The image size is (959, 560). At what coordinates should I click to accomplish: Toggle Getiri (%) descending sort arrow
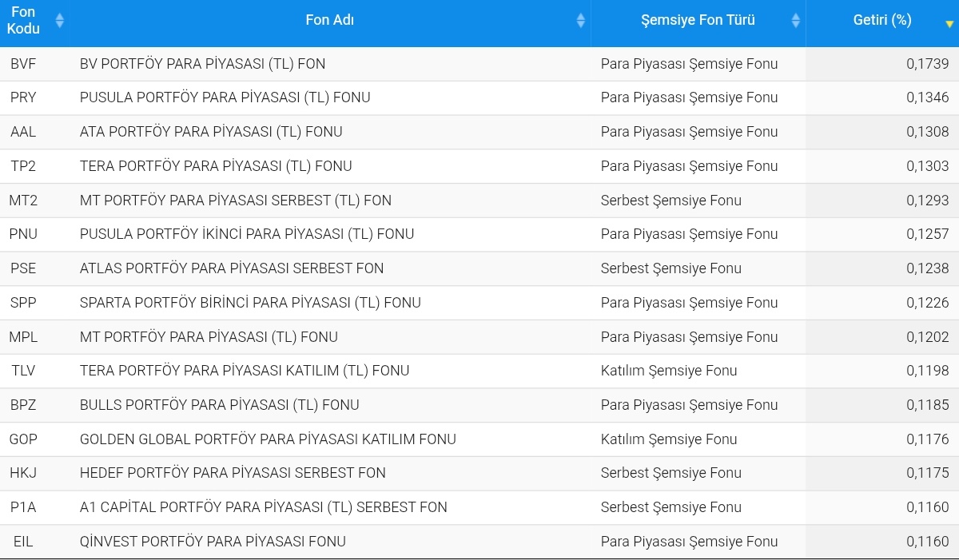949,24
